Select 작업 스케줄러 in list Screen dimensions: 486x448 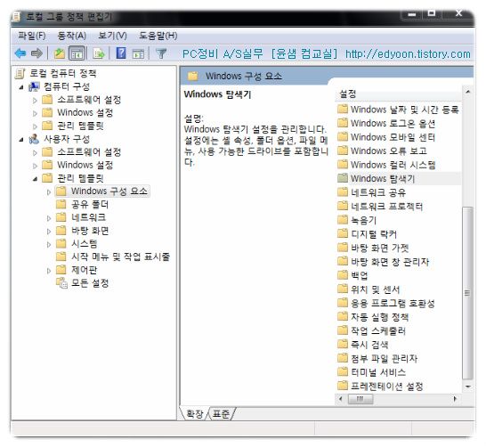[378, 330]
